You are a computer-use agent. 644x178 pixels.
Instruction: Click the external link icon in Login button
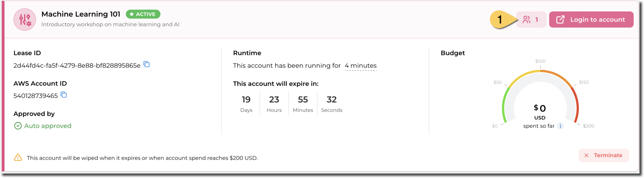560,20
